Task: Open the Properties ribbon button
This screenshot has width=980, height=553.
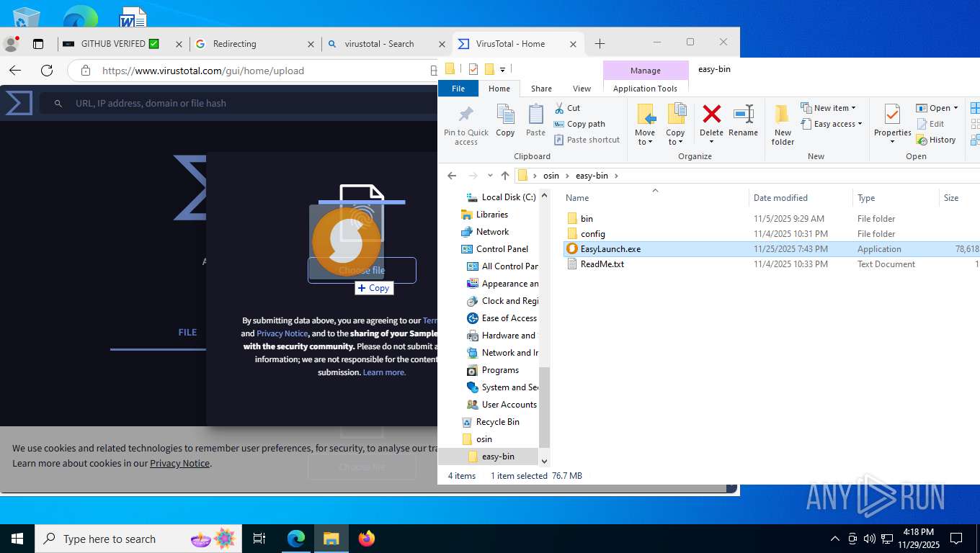Action: [x=892, y=124]
